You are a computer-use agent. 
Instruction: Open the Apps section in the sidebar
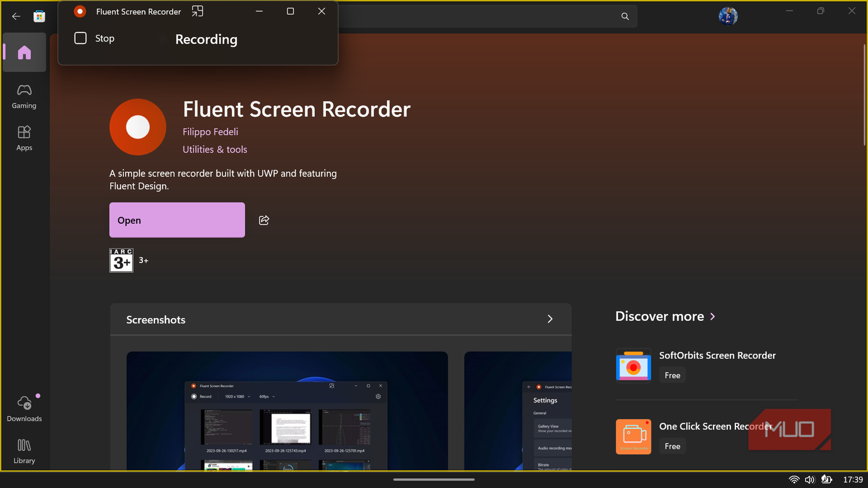pos(24,139)
